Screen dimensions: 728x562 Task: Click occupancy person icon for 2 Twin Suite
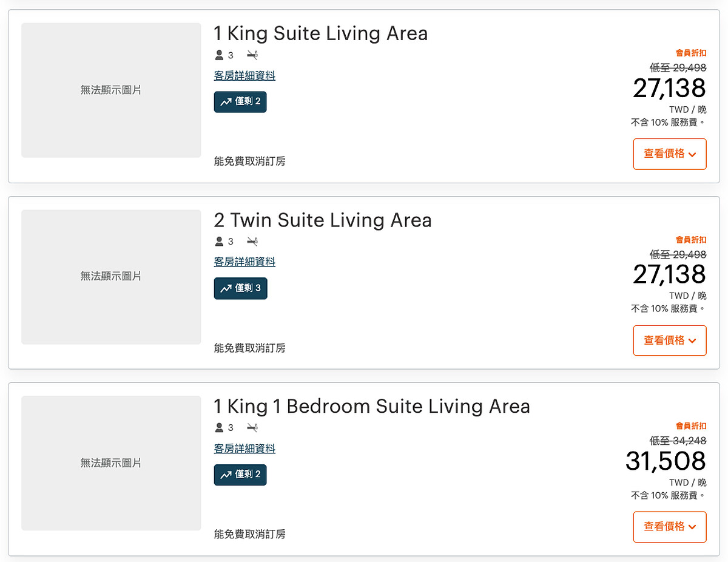tap(220, 242)
